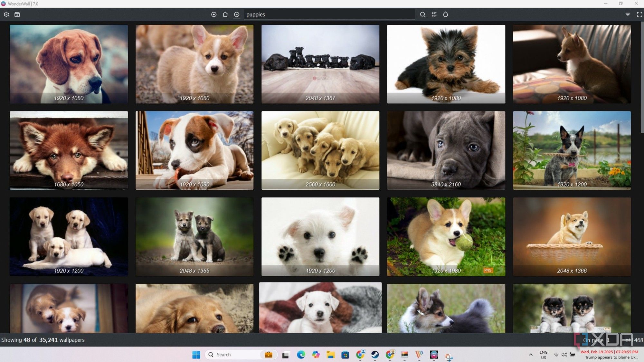The image size is (644, 362).
Task: Open Task View on the taskbar
Action: [x=286, y=355]
